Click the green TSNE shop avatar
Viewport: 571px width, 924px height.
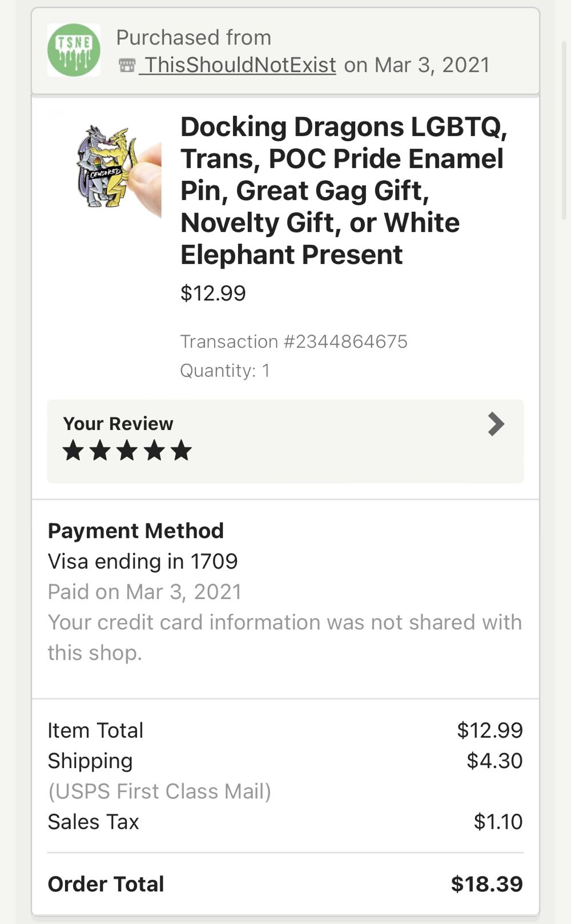pyautogui.click(x=74, y=50)
